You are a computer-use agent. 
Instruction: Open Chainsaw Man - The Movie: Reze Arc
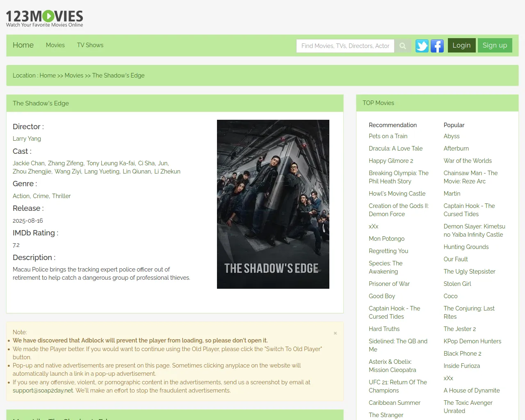(471, 177)
